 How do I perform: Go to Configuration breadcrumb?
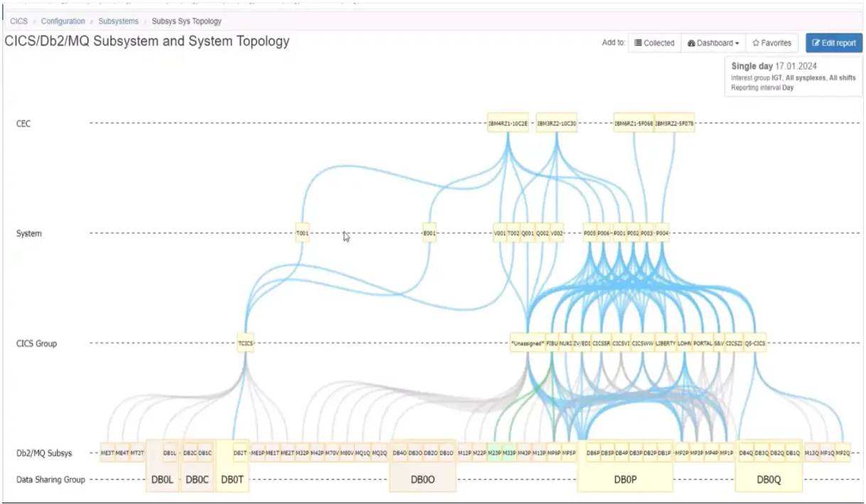click(x=63, y=21)
